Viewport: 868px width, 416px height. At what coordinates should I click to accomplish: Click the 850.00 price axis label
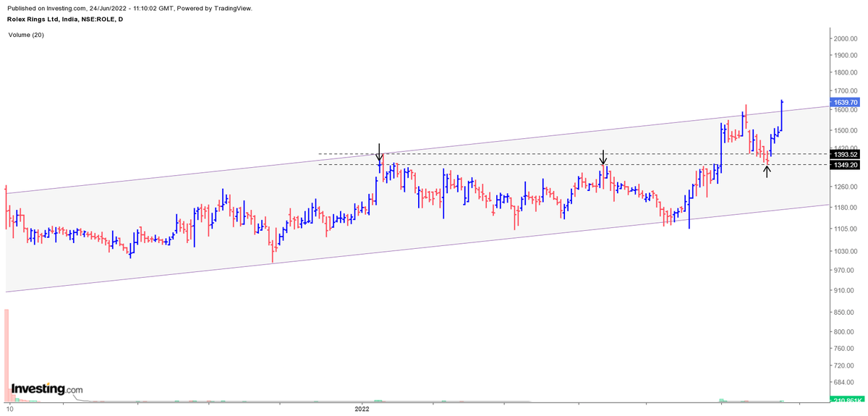point(845,313)
